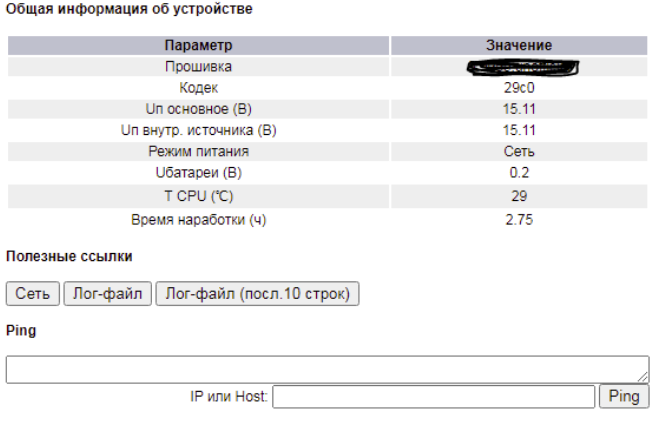Viewport: 664px width, 424px height.
Task: Click the Общая информация об устройстве heading
Action: pyautogui.click(x=129, y=9)
